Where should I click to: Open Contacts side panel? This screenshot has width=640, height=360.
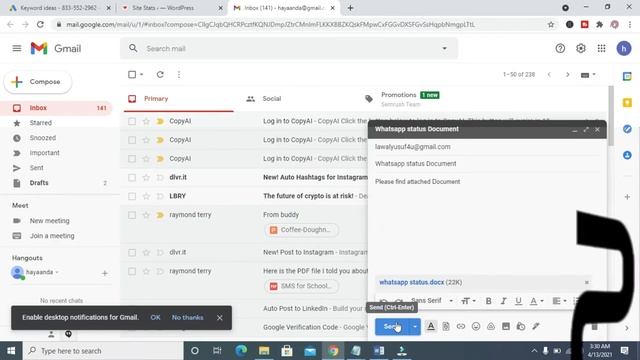coord(627,155)
